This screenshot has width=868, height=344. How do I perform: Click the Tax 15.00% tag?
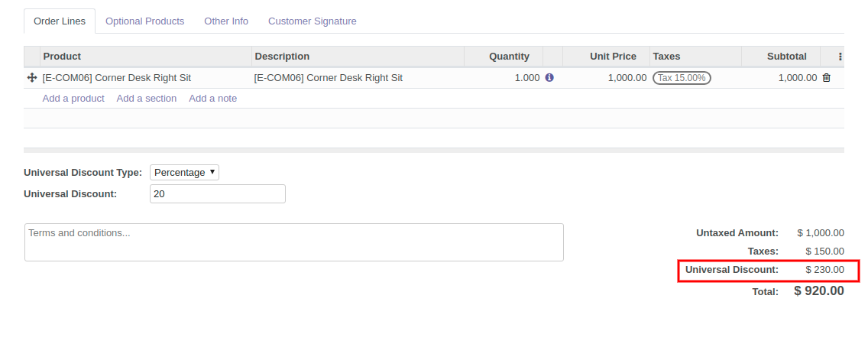(x=682, y=78)
